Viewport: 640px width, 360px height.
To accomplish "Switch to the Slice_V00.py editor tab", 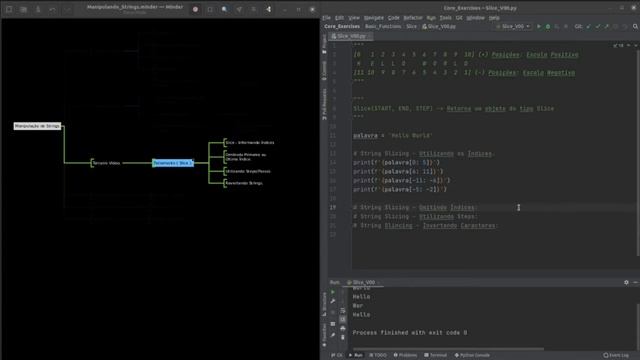I will point(351,36).
